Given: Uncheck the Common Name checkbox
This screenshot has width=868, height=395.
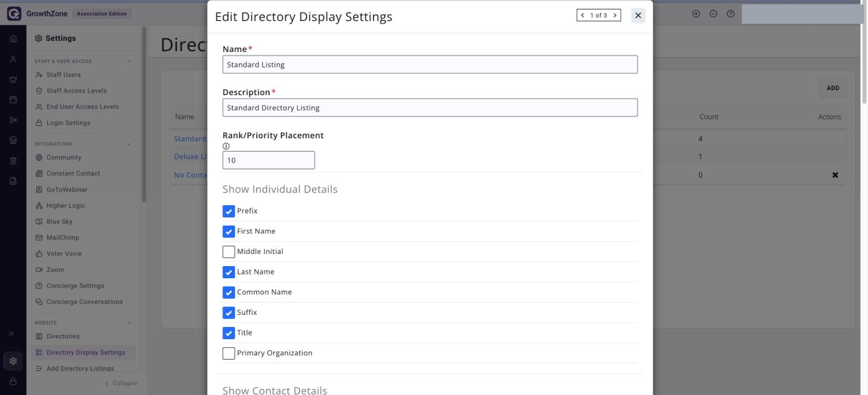Looking at the screenshot, I should click(229, 292).
